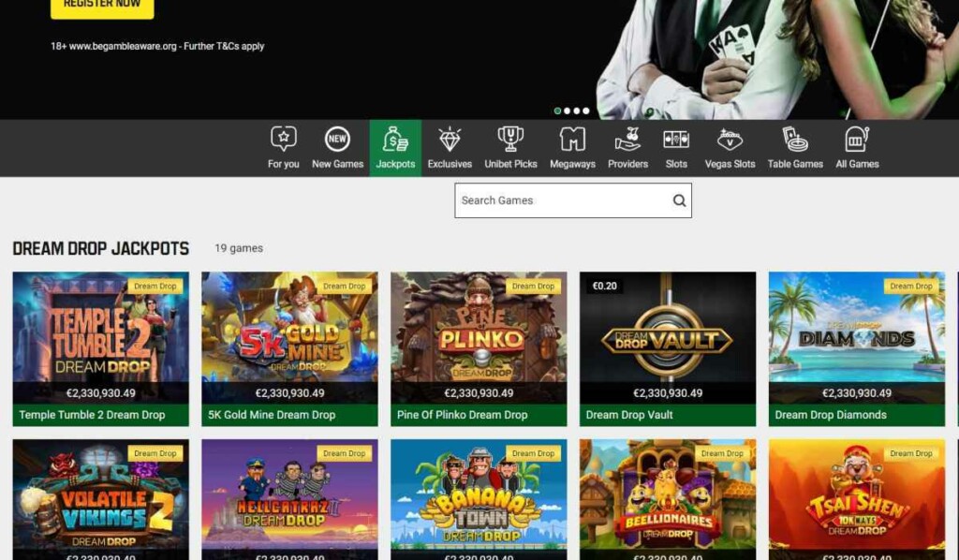Click the Pine Of Plinko Dream Drop title
Image resolution: width=959 pixels, height=560 pixels.
[x=462, y=415]
